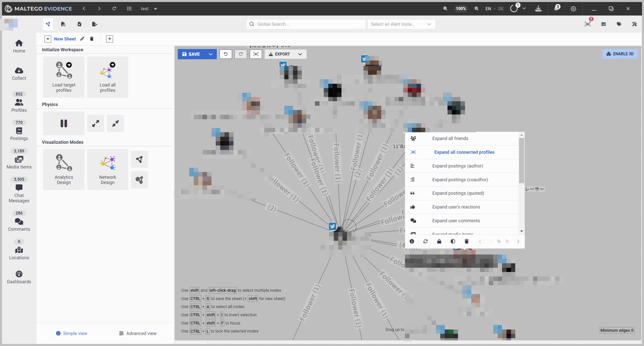Show next tag colors
The width and height of the screenshot is (644, 346).
pyautogui.click(x=518, y=241)
